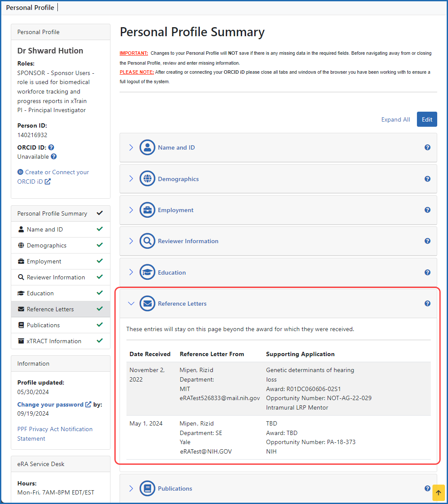The height and width of the screenshot is (504, 448).
Task: Click the Demographics globe icon
Action: 148,179
